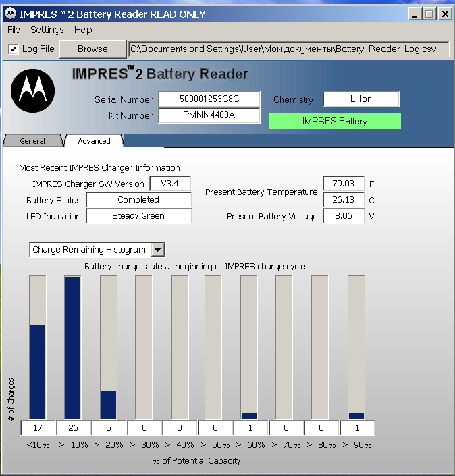Click the >=70% histogram bar
Image resolution: width=455 pixels, height=476 pixels.
pyautogui.click(x=284, y=347)
